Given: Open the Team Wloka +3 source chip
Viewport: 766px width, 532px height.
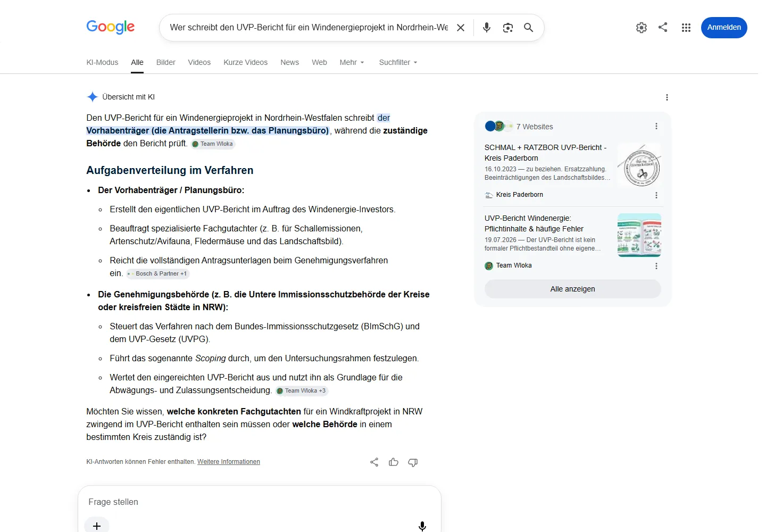Looking at the screenshot, I should click(302, 391).
